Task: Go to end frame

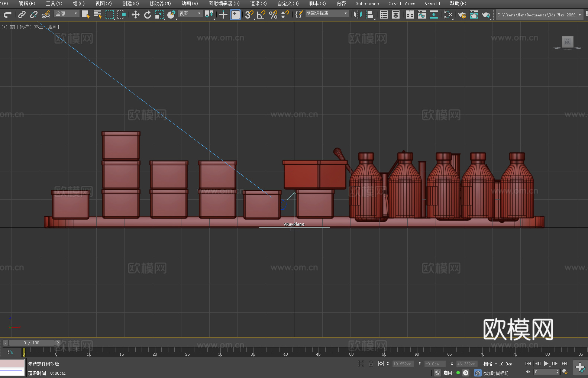Action: [565, 364]
